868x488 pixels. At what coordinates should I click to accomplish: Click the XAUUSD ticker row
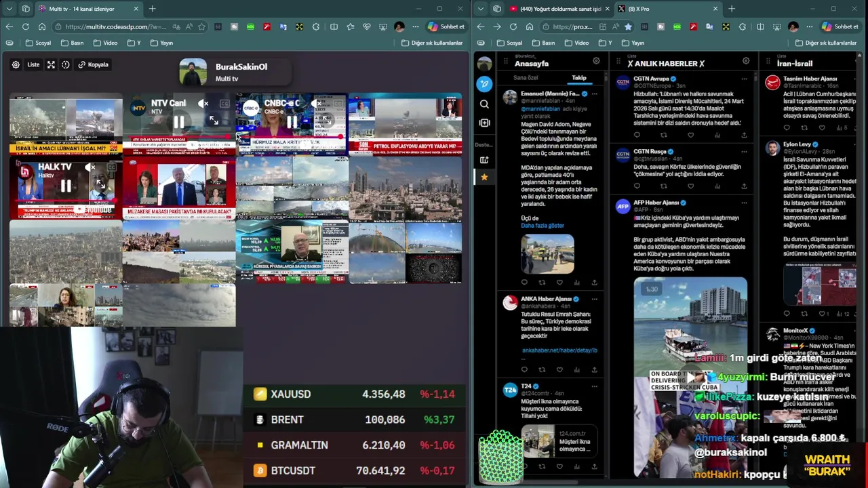354,394
